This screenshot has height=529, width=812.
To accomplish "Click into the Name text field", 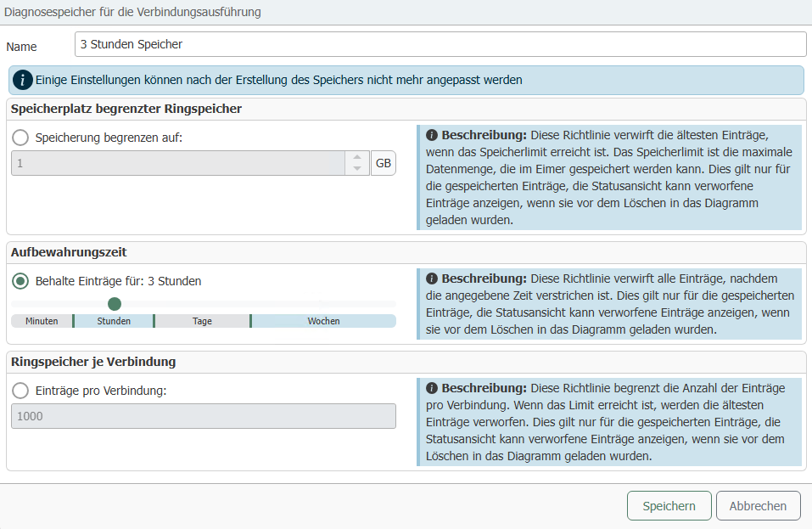I will coord(440,44).
